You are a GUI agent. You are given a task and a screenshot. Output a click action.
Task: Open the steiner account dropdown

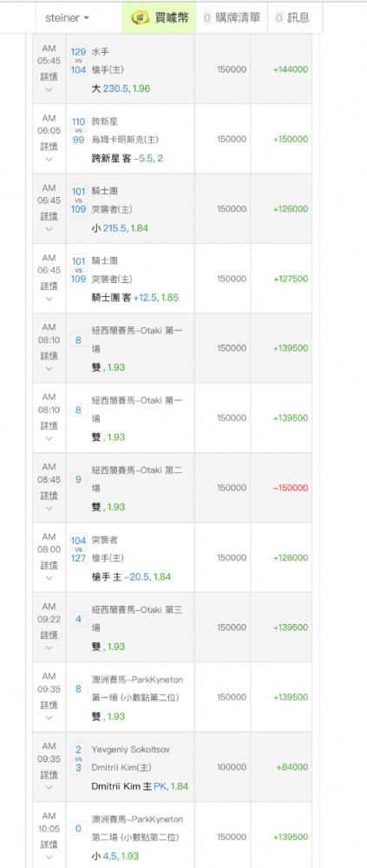67,17
